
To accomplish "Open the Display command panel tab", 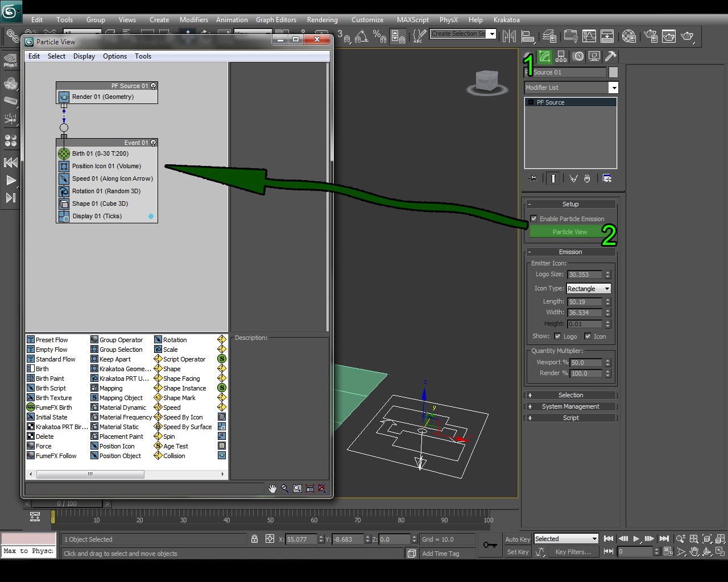I will (x=594, y=56).
